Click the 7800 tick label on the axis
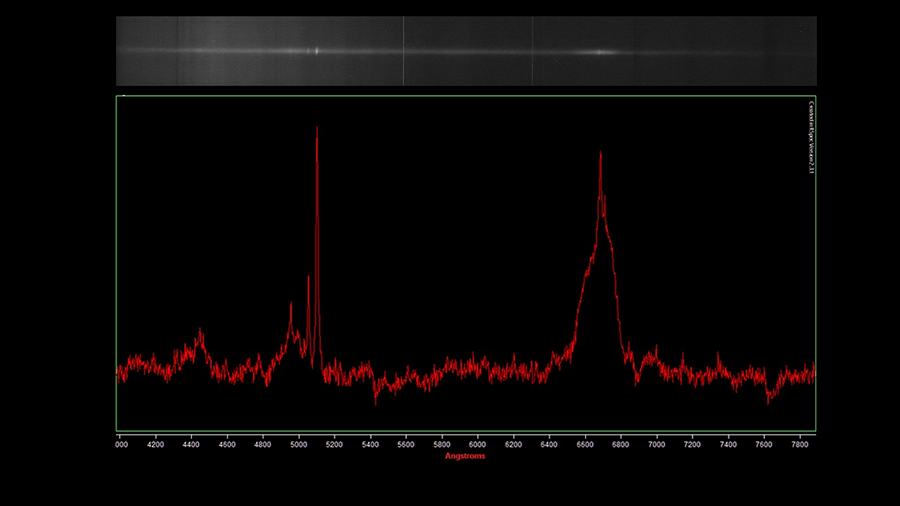This screenshot has width=900, height=506. click(x=800, y=444)
